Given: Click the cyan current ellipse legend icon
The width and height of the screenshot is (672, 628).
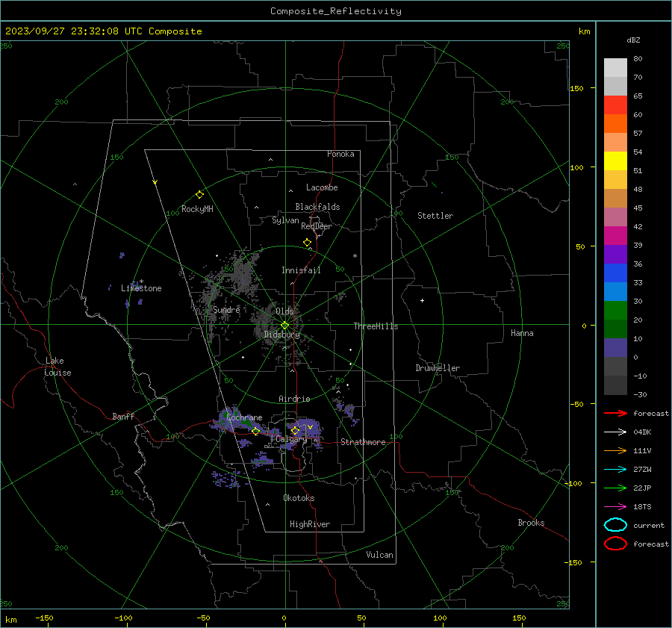Looking at the screenshot, I should click(615, 525).
